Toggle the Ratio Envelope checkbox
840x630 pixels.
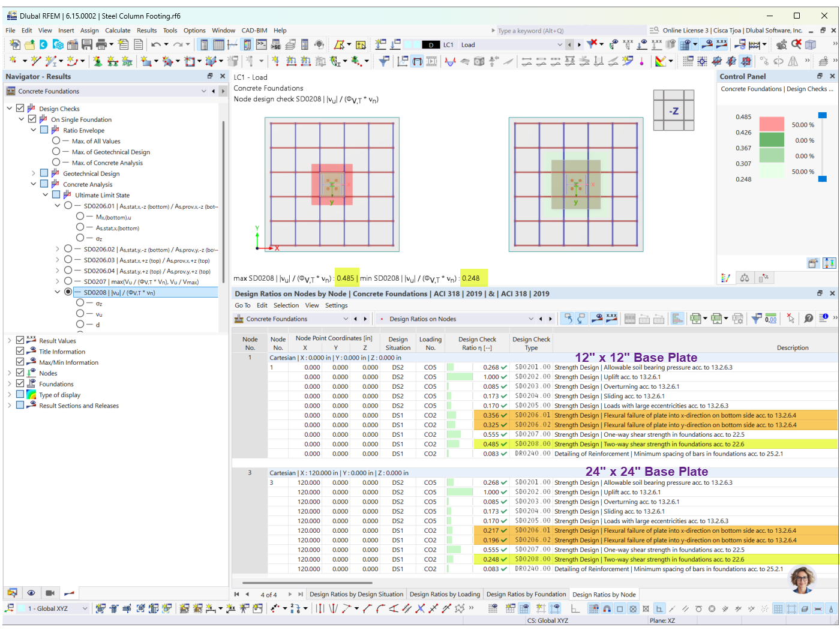point(44,130)
